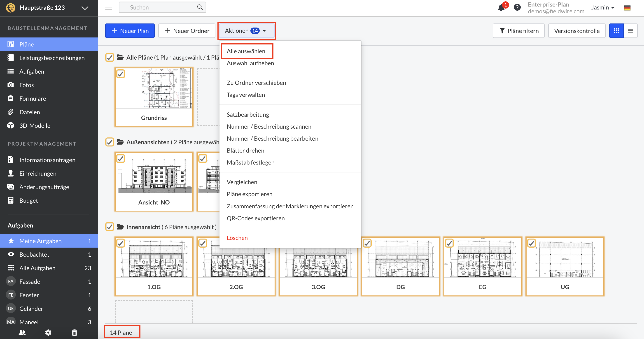
Task: Choose Blätter drehen
Action: (245, 150)
